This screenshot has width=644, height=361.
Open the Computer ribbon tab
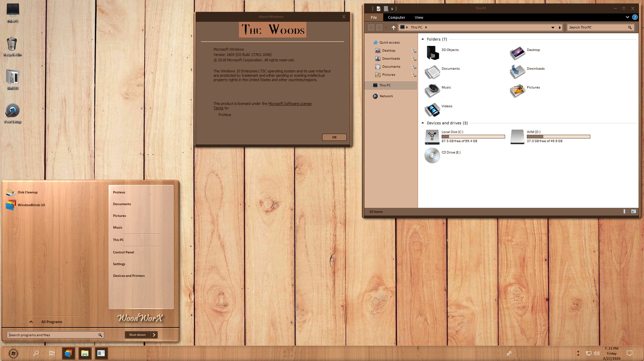pyautogui.click(x=396, y=17)
